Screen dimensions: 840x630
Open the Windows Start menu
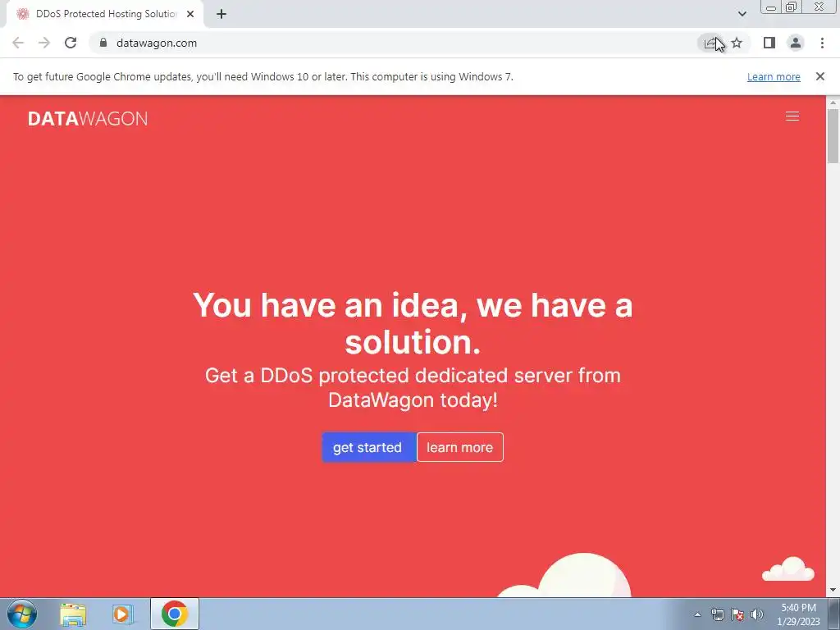[22, 614]
